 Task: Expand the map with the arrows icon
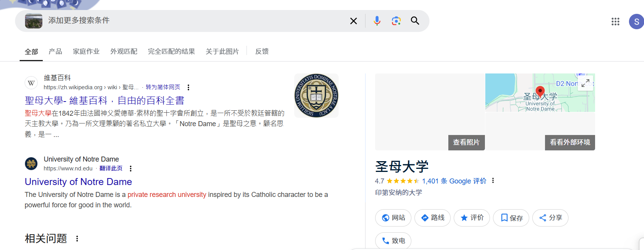[585, 83]
